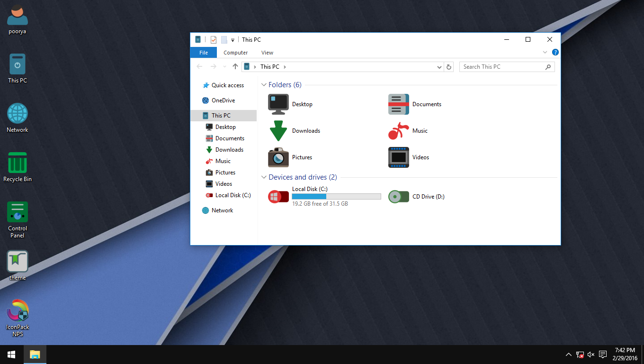Viewport: 644px width, 364px height.
Task: Open the CD Drive (D:) icon
Action: (x=398, y=196)
